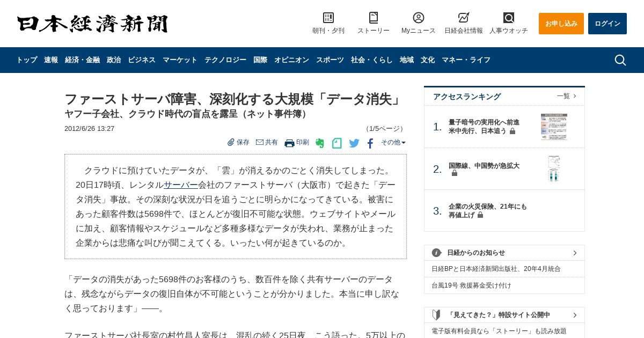Open ranking article 量子暗号の実用化へ前進
This screenshot has width=644, height=338.
click(484, 127)
